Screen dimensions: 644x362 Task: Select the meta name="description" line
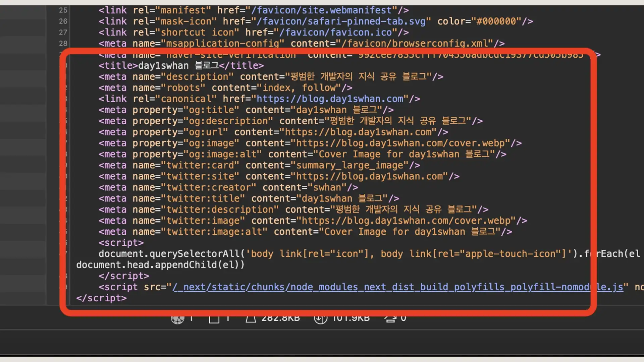(271, 76)
